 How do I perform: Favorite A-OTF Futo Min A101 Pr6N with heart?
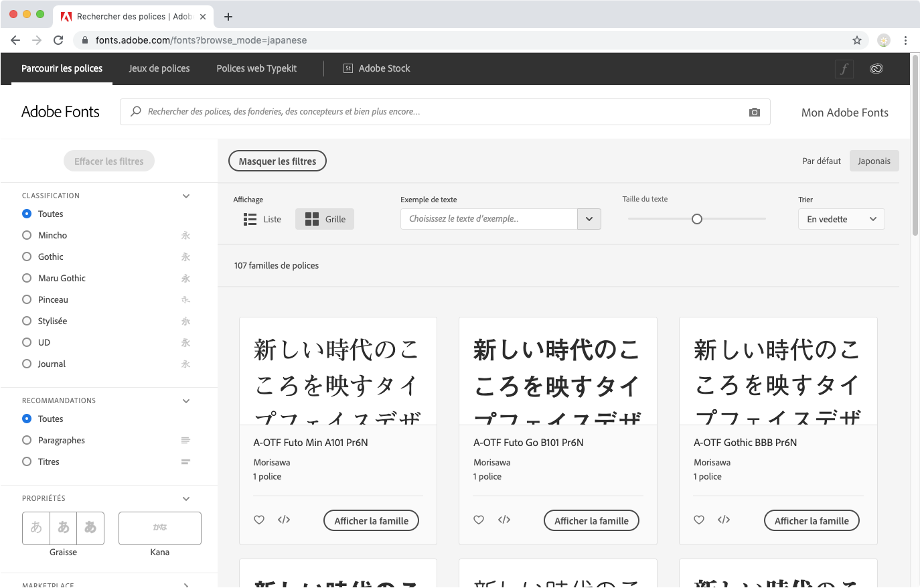click(x=259, y=520)
